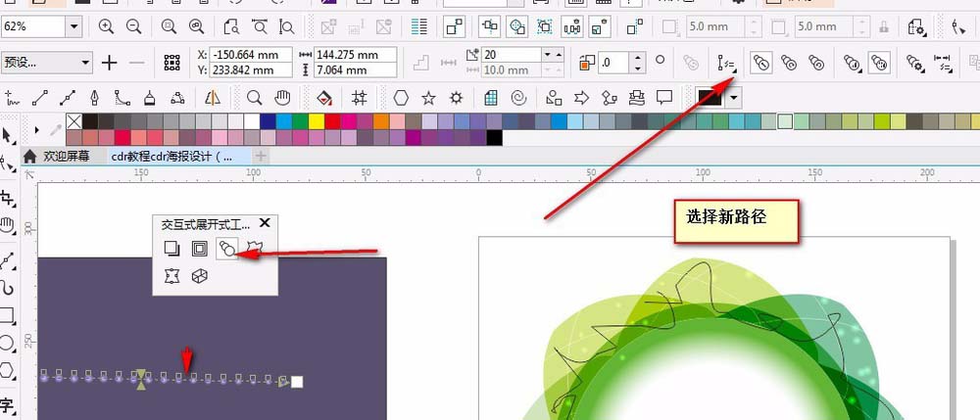This screenshot has height=420, width=980.
Task: Open the zoom level dropdown arrow
Action: tap(74, 26)
